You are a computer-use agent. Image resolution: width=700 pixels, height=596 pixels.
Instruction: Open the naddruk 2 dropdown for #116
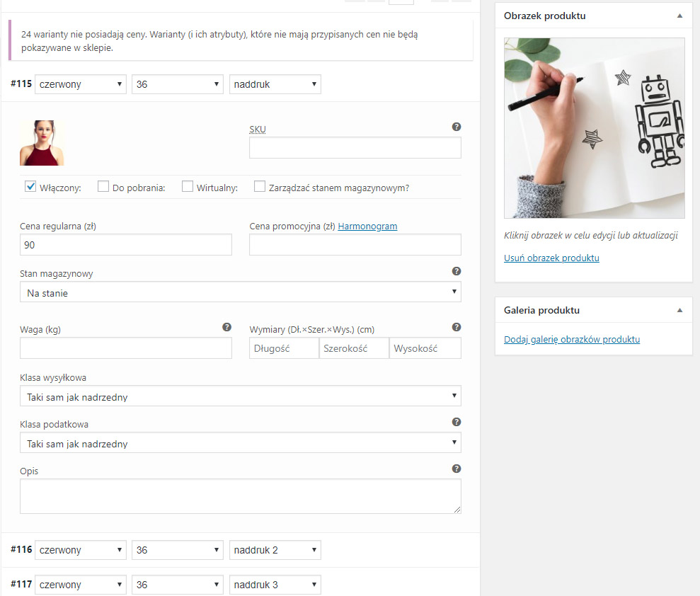point(275,550)
